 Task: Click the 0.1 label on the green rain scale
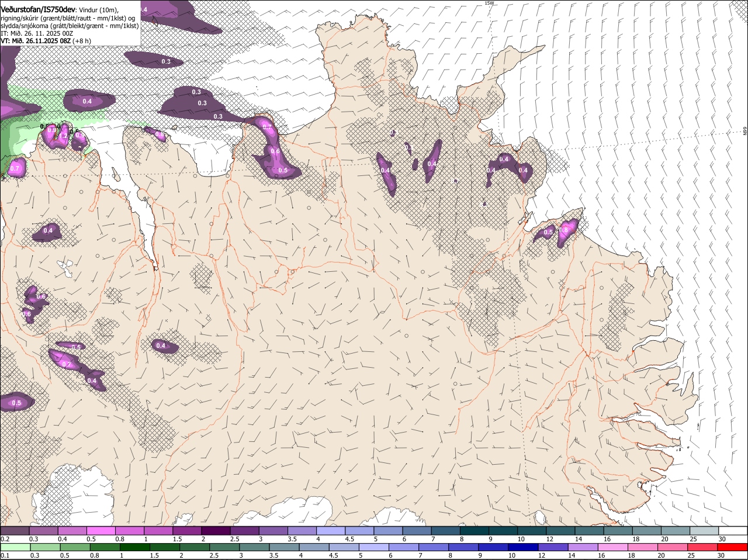(x=5, y=555)
